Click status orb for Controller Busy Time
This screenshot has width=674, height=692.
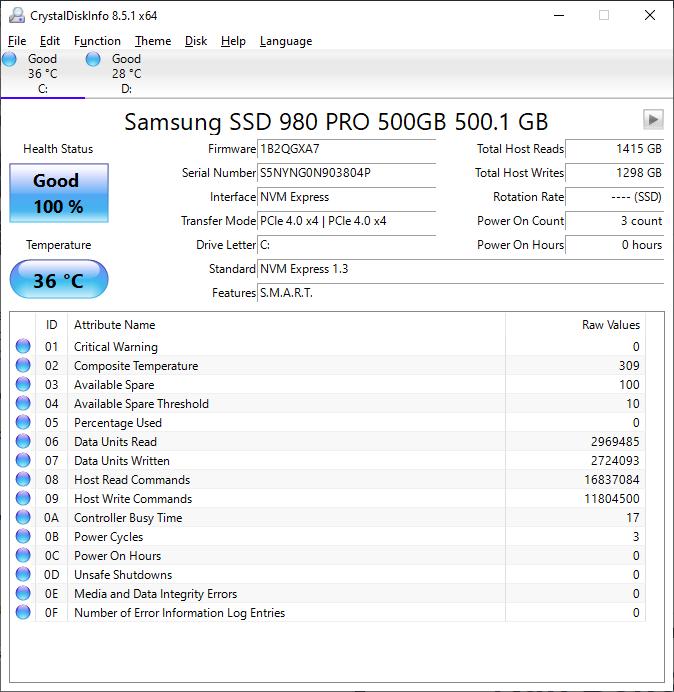[x=23, y=517]
